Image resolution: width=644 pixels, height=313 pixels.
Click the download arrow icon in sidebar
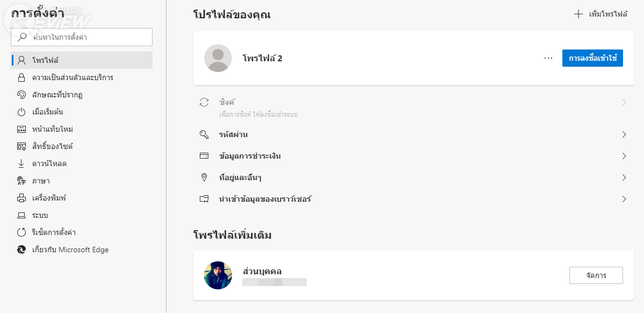[21, 163]
